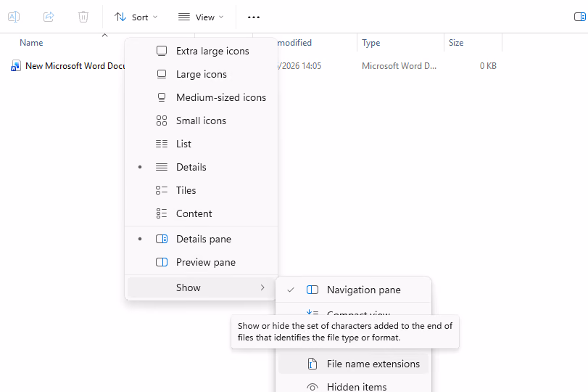Click the Content view glyph
Viewport: 588px width, 392px height.
pyautogui.click(x=162, y=213)
